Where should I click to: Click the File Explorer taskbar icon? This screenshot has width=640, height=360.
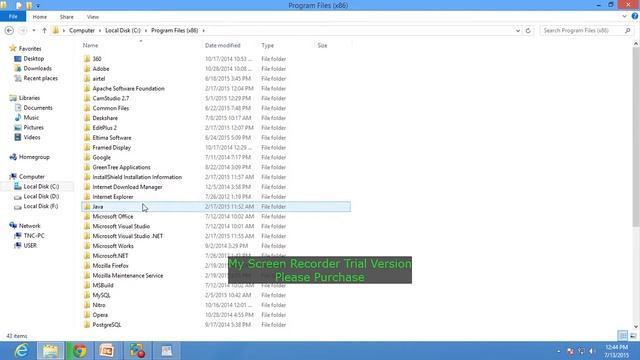[51, 351]
